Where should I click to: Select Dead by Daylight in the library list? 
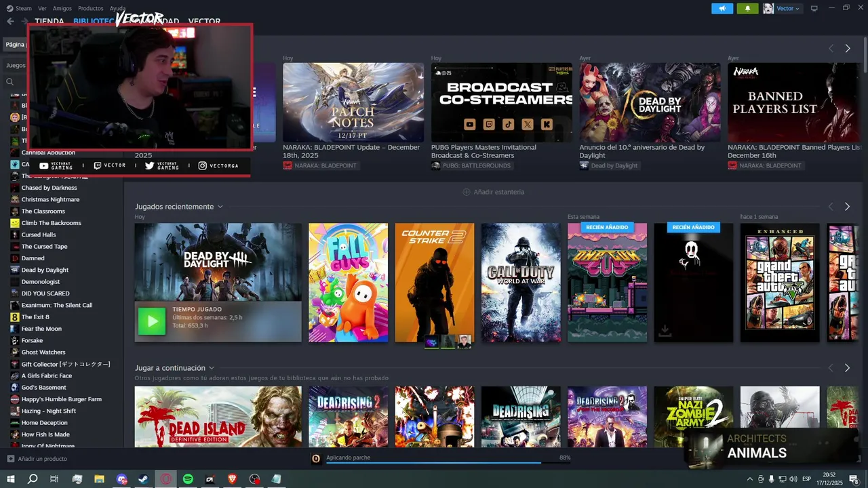(x=45, y=270)
